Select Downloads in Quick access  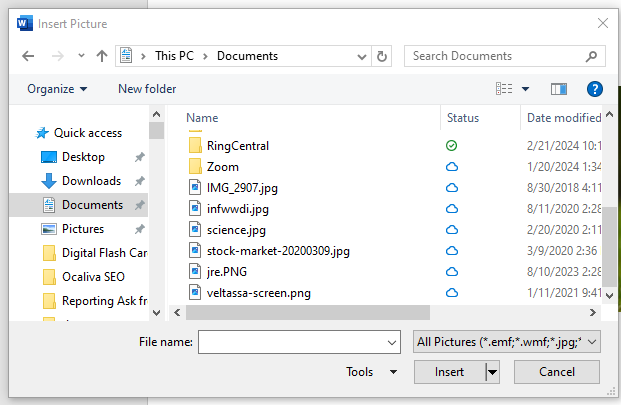91,181
